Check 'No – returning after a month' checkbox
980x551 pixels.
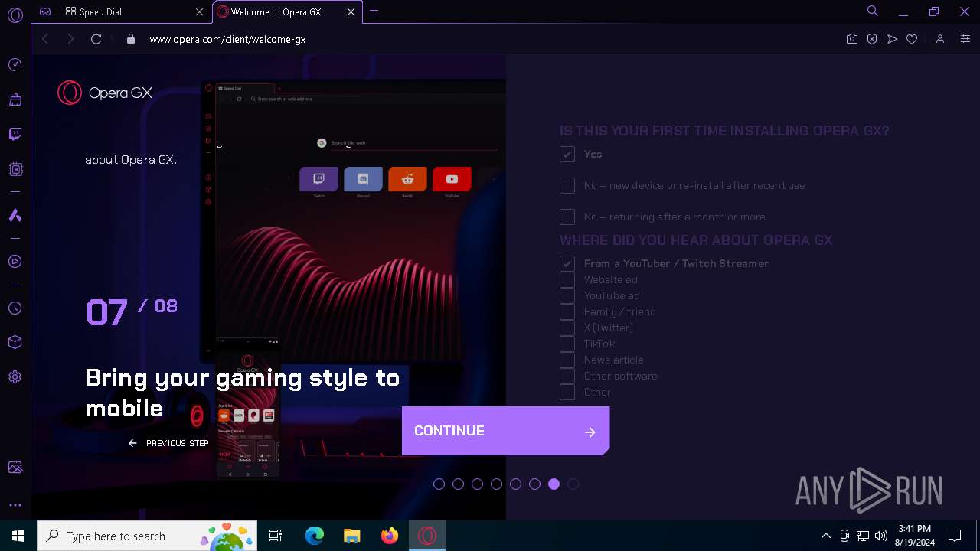click(567, 217)
